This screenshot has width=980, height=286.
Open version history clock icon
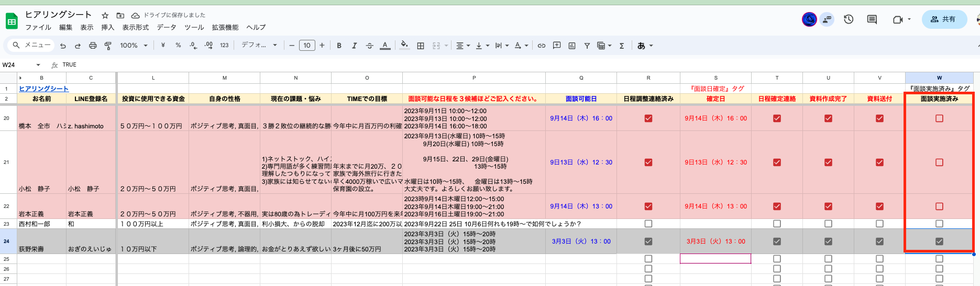(x=849, y=19)
